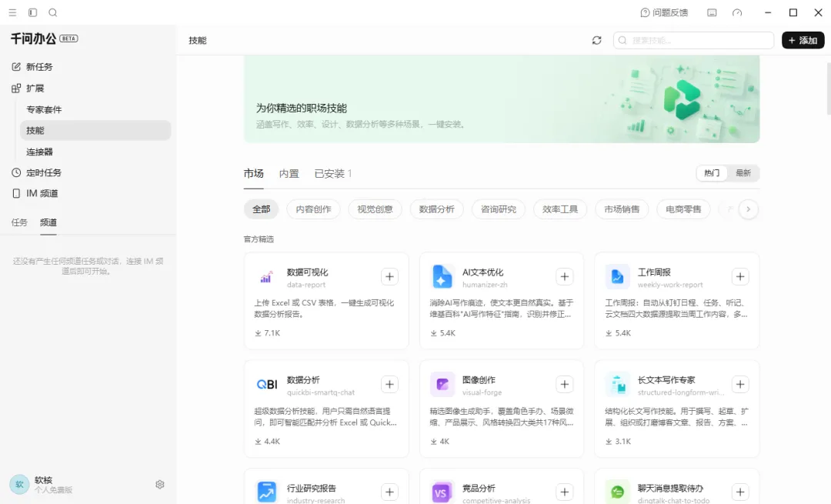Open the 竞品分析 card title

coord(479,488)
